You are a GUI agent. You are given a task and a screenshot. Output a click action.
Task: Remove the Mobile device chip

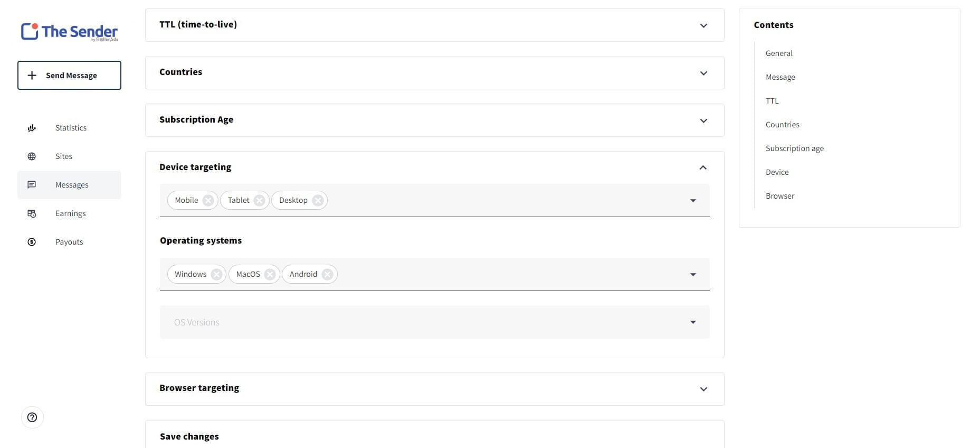coord(208,200)
